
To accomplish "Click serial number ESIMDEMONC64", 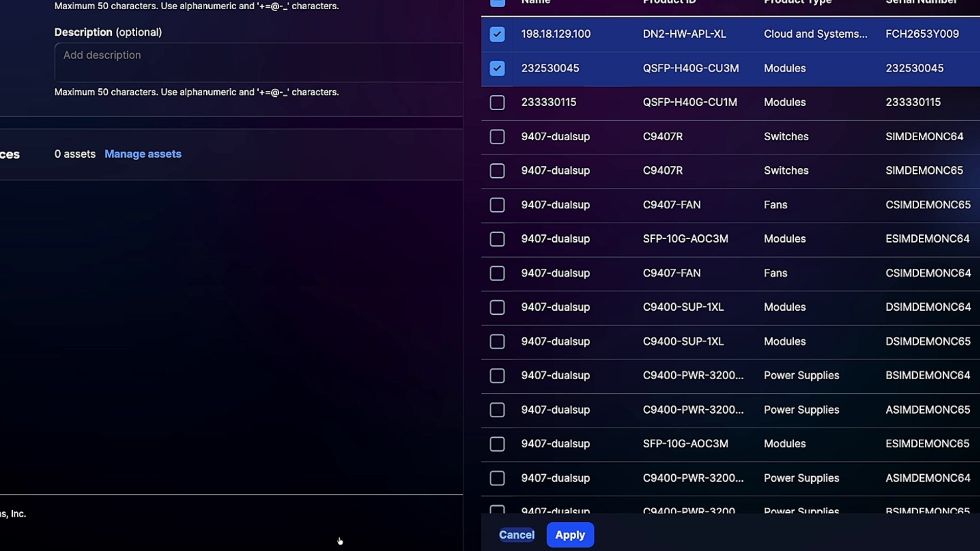I will pyautogui.click(x=927, y=239).
